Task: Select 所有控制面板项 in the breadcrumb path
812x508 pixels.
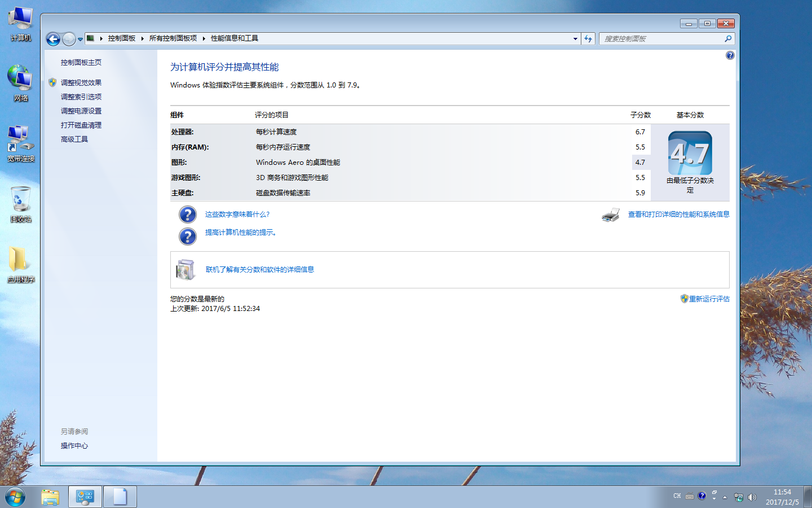Action: coord(173,38)
